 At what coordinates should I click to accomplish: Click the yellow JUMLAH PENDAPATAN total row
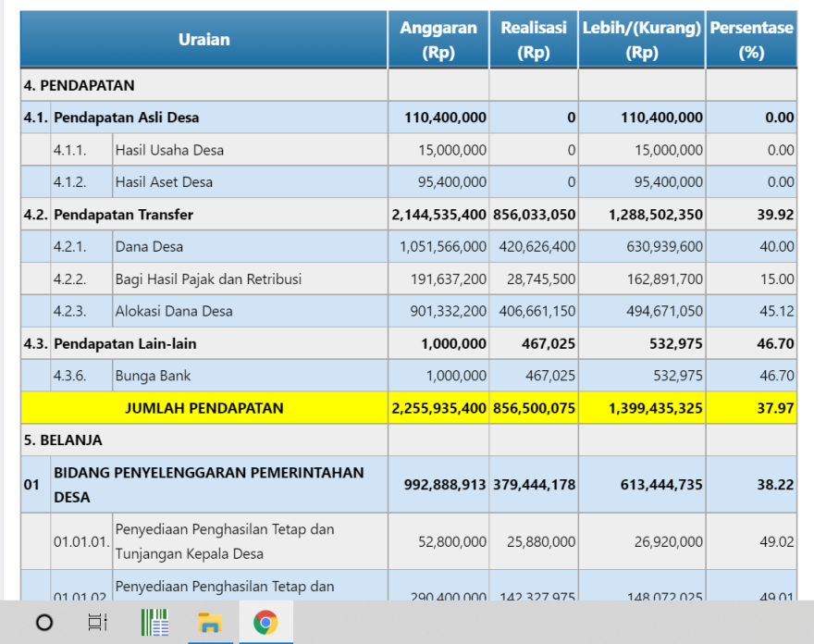tap(204, 408)
